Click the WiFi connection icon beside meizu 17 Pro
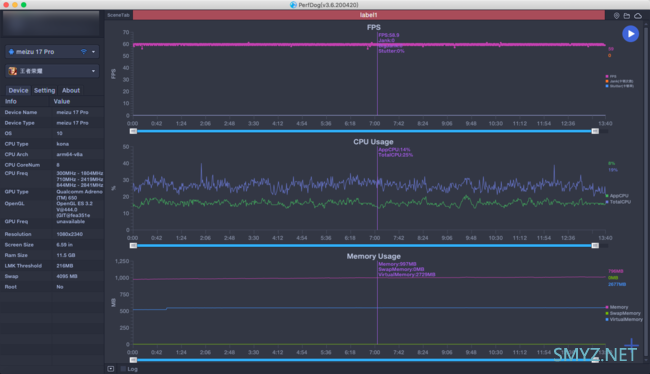The height and width of the screenshot is (374, 650). tap(84, 52)
